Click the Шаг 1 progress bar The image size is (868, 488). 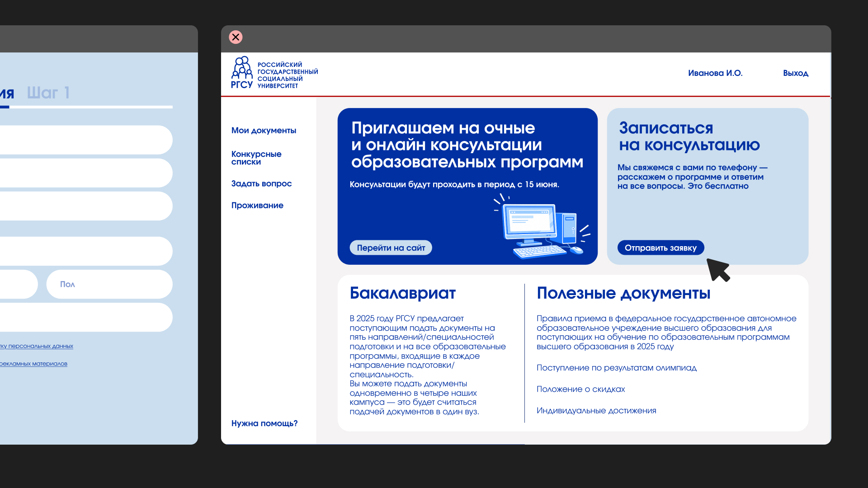point(86,107)
